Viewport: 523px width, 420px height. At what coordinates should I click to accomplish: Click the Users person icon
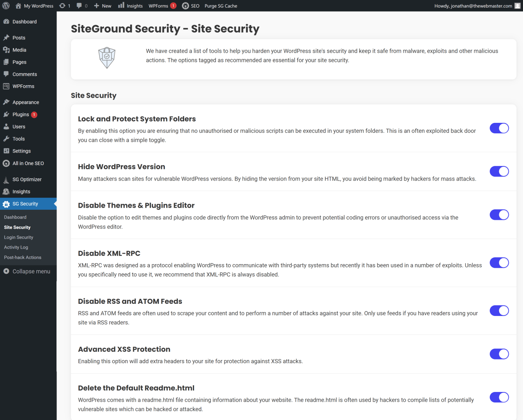point(6,126)
